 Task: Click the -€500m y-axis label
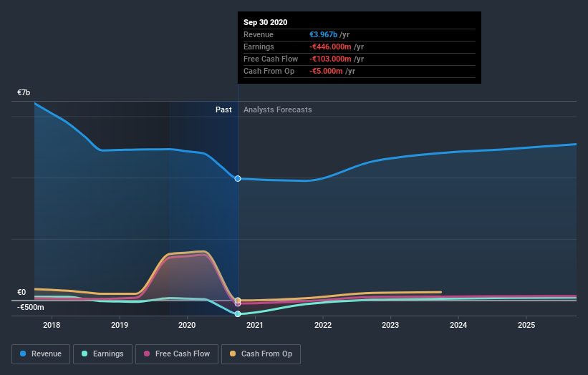[30, 307]
